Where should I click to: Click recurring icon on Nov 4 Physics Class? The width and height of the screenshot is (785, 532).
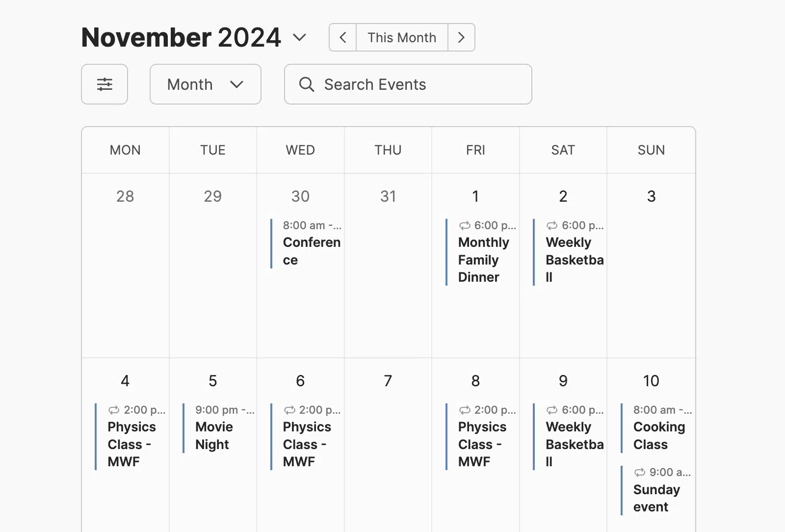(x=114, y=410)
